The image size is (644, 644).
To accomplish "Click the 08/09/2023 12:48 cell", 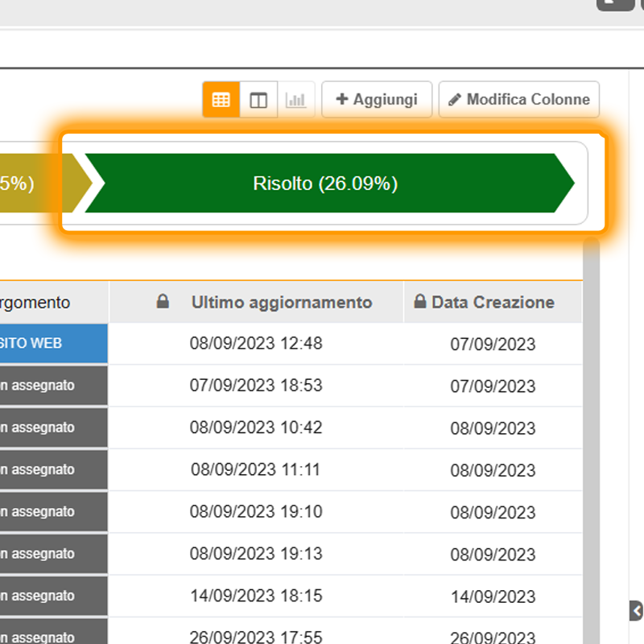I will (256, 344).
